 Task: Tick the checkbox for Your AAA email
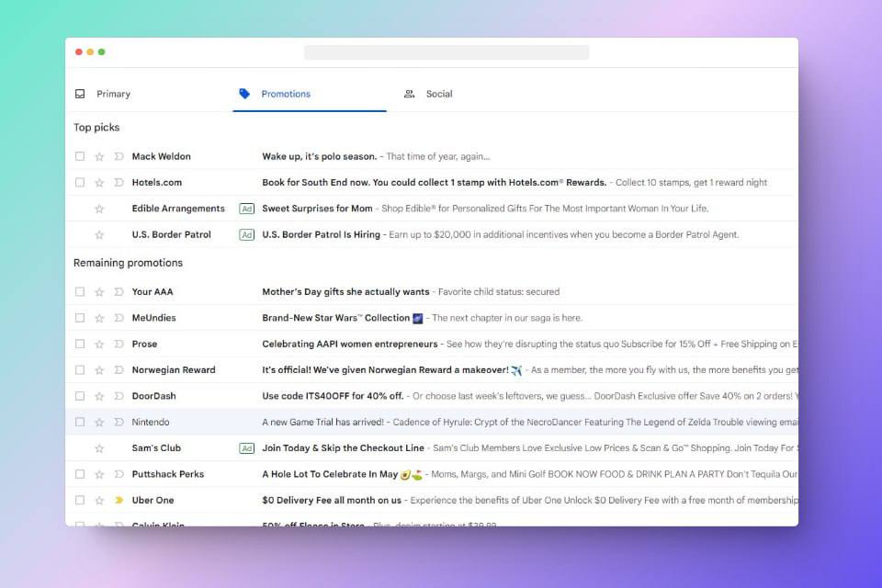pyautogui.click(x=80, y=292)
